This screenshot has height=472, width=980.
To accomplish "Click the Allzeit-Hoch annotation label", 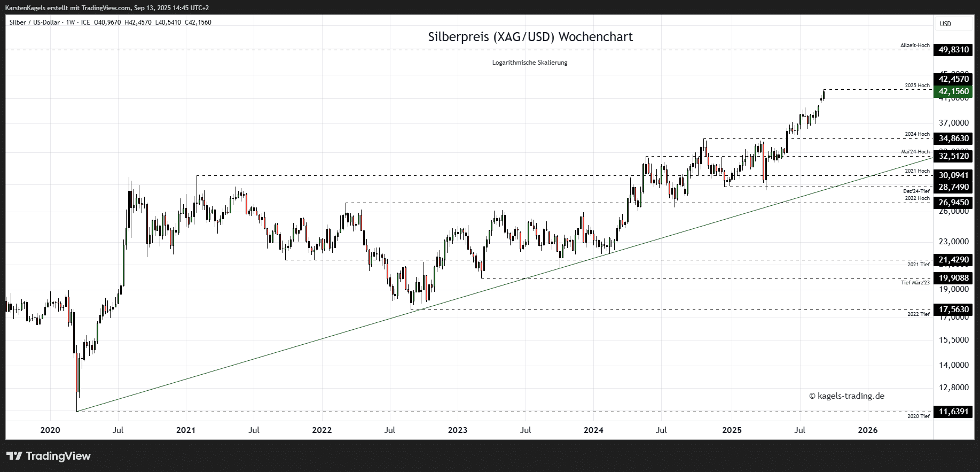I will coord(915,45).
